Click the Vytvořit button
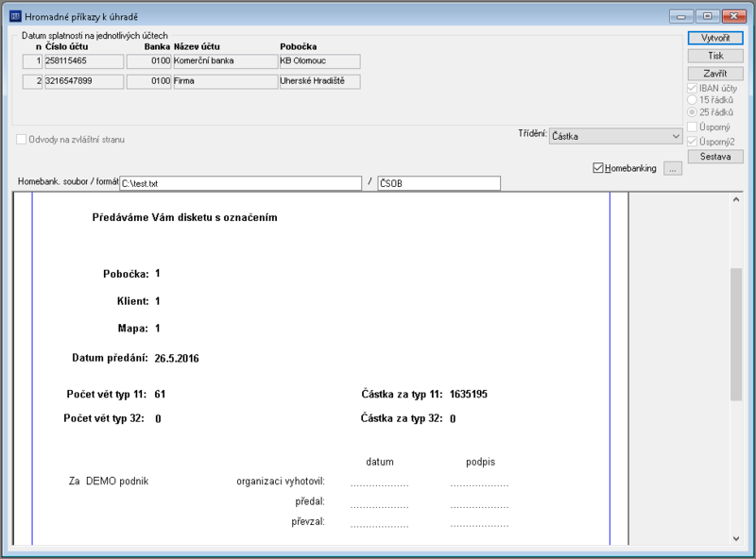Viewport: 756px width, 559px height. pos(715,38)
